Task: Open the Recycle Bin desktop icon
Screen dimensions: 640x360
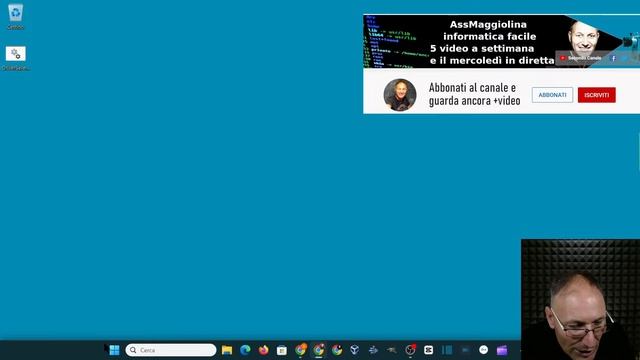Action: 16,16
